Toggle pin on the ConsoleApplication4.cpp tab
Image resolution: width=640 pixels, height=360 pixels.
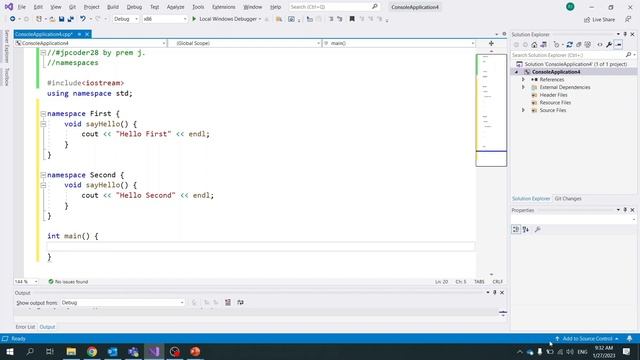[x=79, y=34]
